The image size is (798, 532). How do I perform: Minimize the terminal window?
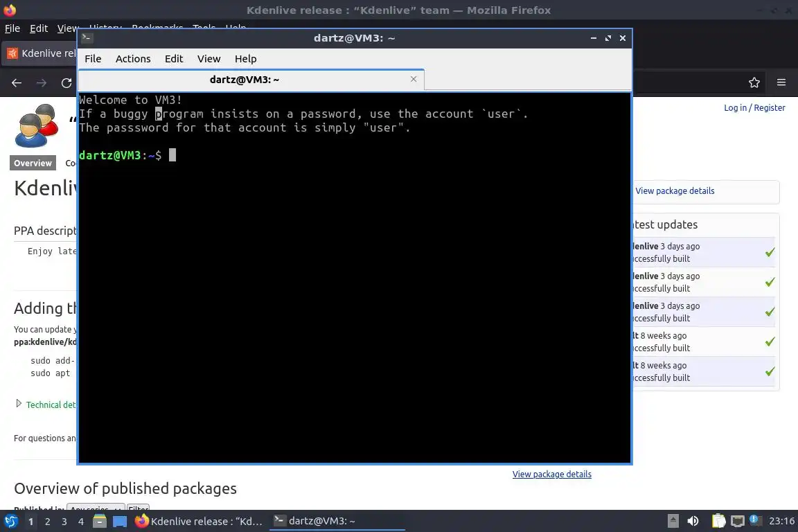click(594, 38)
